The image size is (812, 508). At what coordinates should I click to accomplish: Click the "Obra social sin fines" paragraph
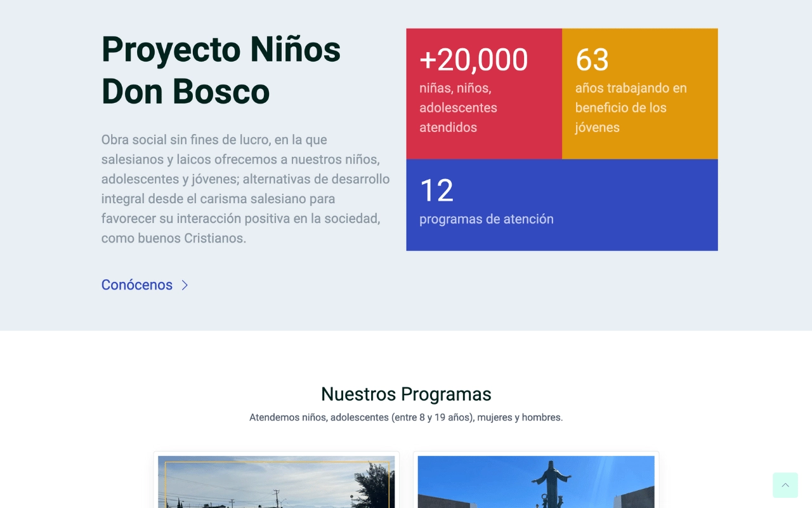pos(245,189)
